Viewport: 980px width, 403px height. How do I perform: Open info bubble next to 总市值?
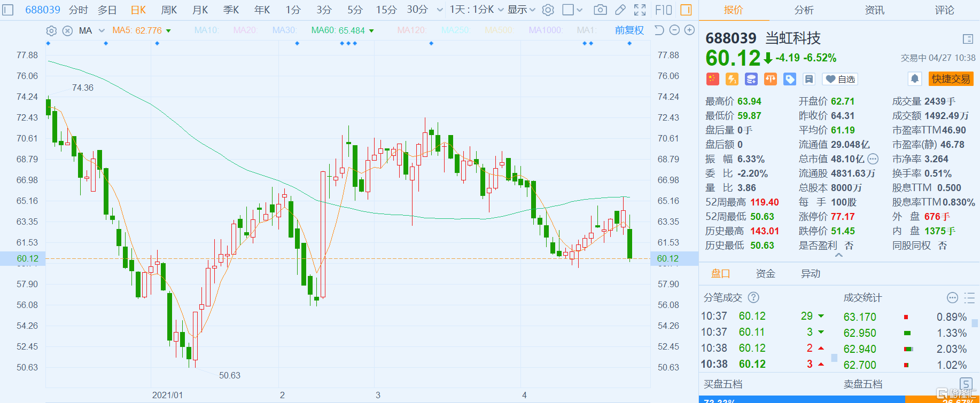[873, 159]
